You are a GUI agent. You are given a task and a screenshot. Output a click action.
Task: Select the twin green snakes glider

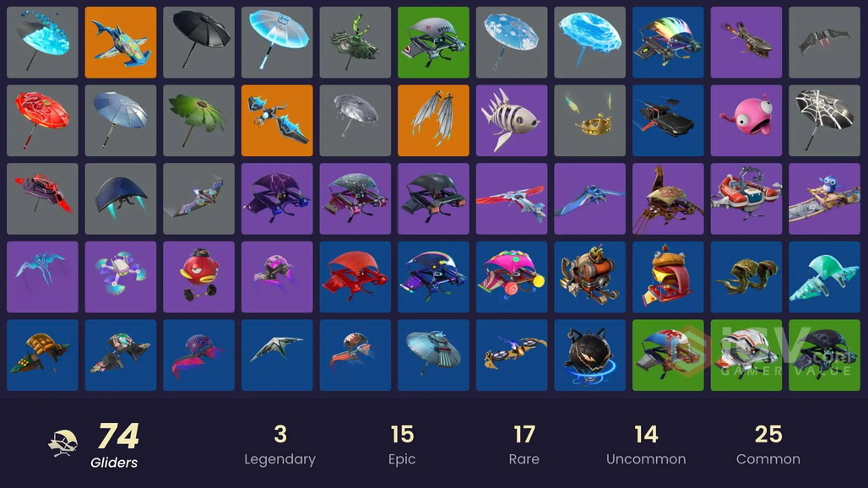(x=746, y=277)
